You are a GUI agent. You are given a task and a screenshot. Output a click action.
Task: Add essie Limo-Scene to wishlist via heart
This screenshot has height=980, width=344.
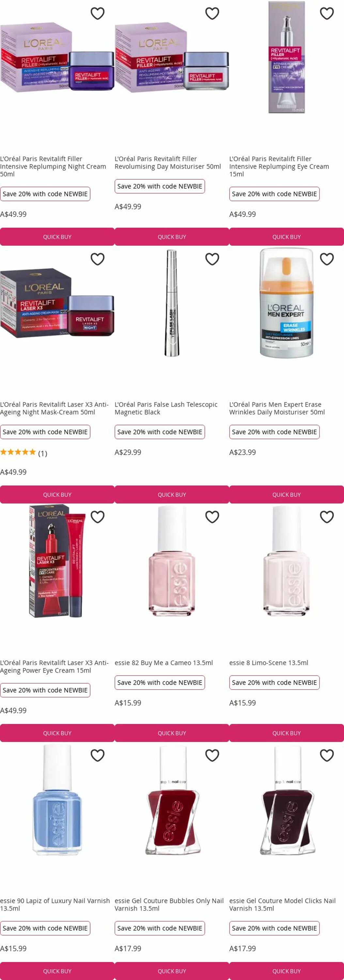coord(327,517)
